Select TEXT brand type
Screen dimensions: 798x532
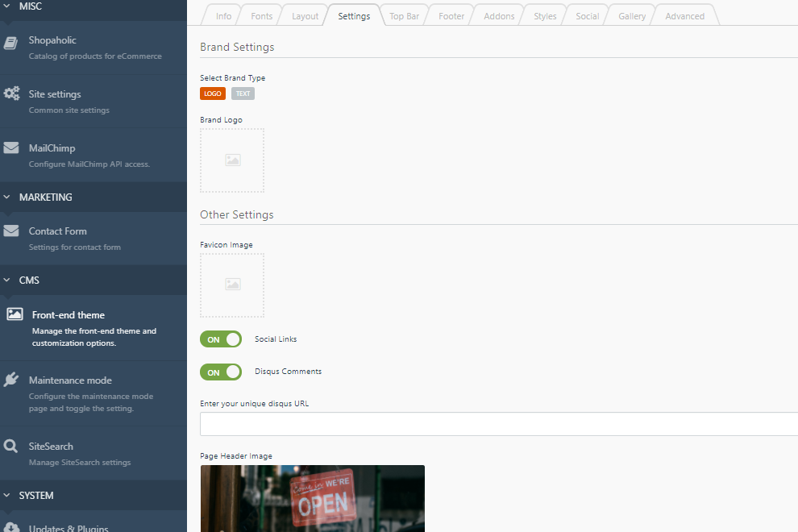(243, 94)
